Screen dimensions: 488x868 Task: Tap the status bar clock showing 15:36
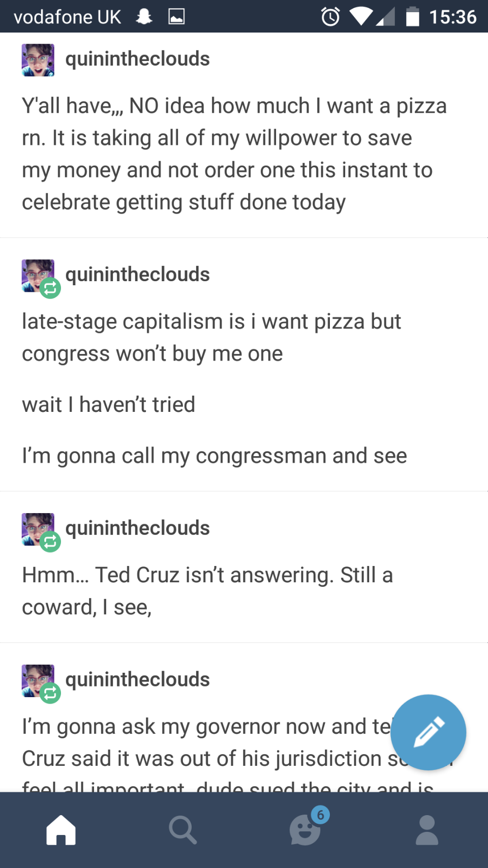coord(452,17)
